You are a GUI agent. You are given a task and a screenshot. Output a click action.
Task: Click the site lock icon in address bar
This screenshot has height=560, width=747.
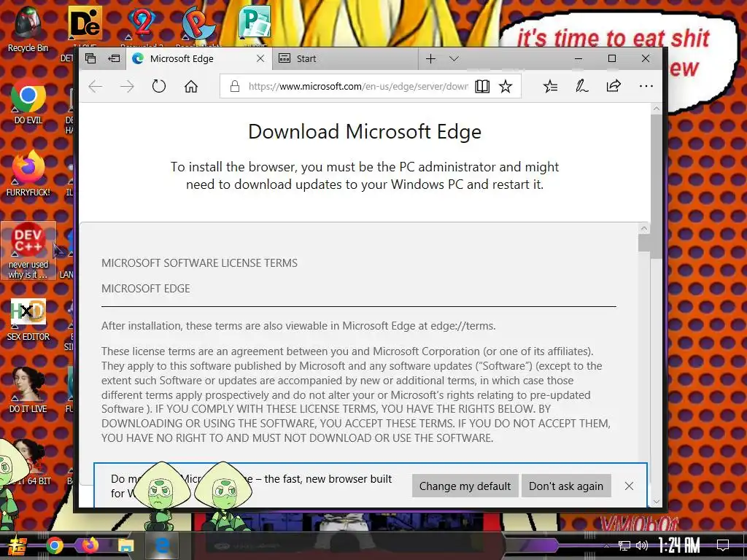tap(234, 86)
